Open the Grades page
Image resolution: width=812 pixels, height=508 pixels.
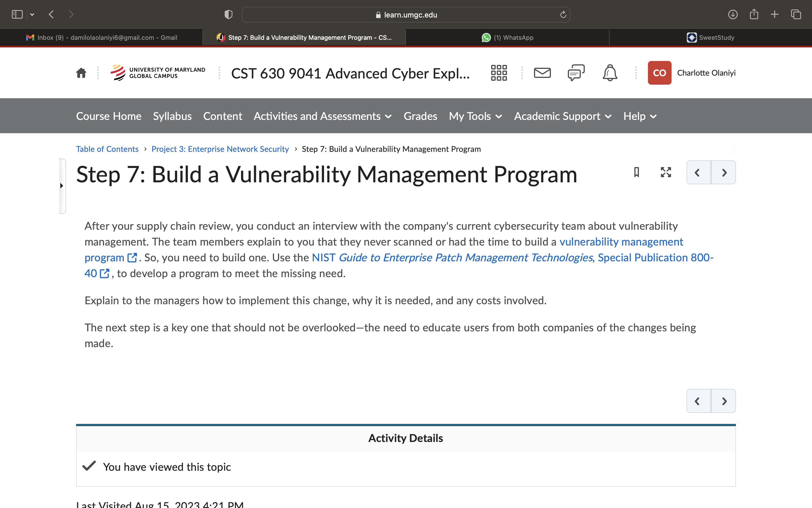(x=420, y=116)
